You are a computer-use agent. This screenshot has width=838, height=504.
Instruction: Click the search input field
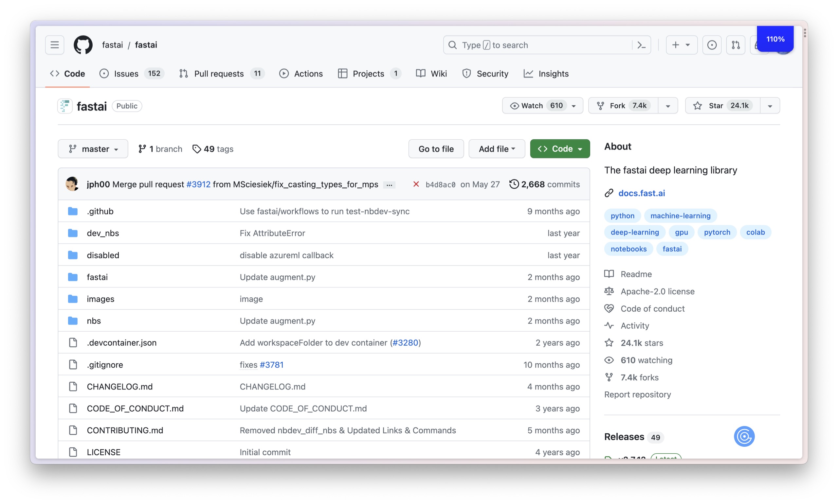coord(544,44)
